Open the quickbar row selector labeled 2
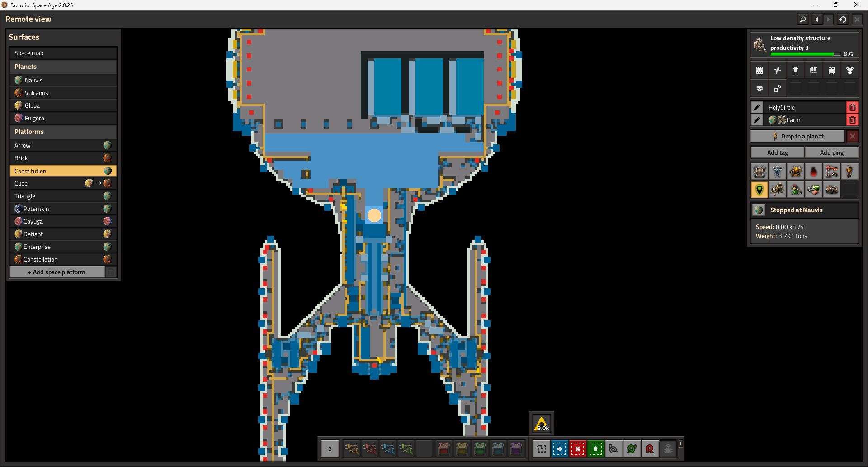This screenshot has width=868, height=467. point(330,449)
